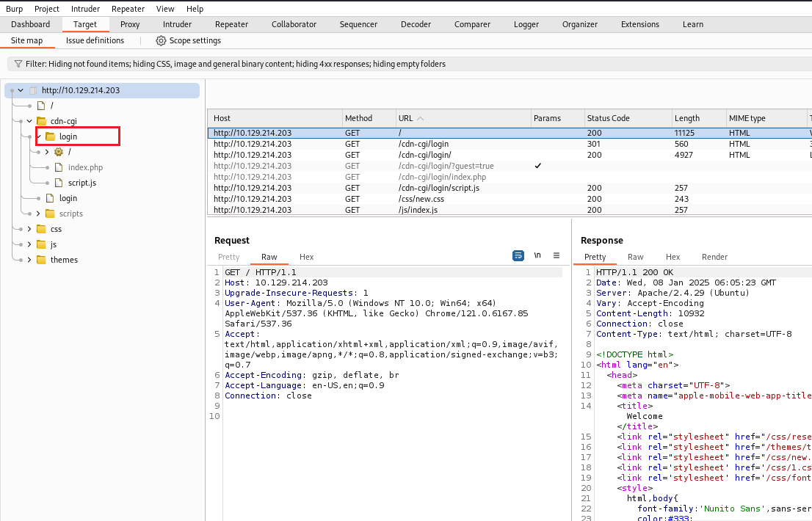Image resolution: width=812 pixels, height=521 pixels.
Task: Collapse the cdn-cgi folder
Action: pyautogui.click(x=29, y=121)
